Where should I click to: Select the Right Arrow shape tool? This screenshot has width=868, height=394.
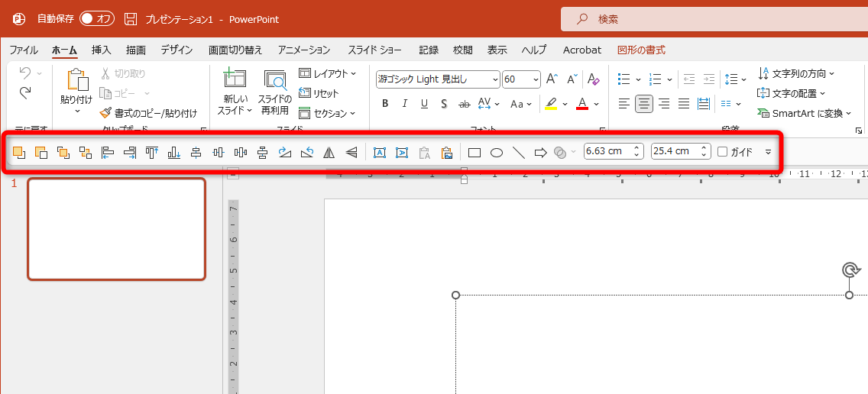[x=541, y=152]
